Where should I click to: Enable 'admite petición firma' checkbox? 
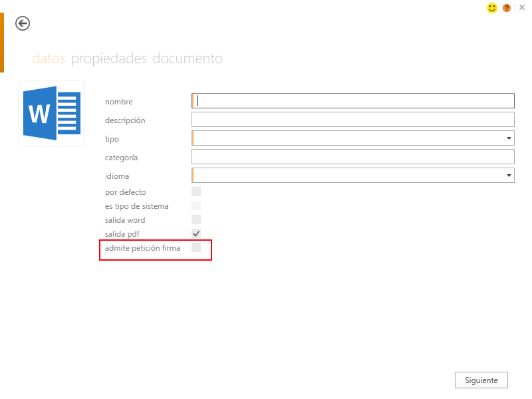pyautogui.click(x=196, y=248)
